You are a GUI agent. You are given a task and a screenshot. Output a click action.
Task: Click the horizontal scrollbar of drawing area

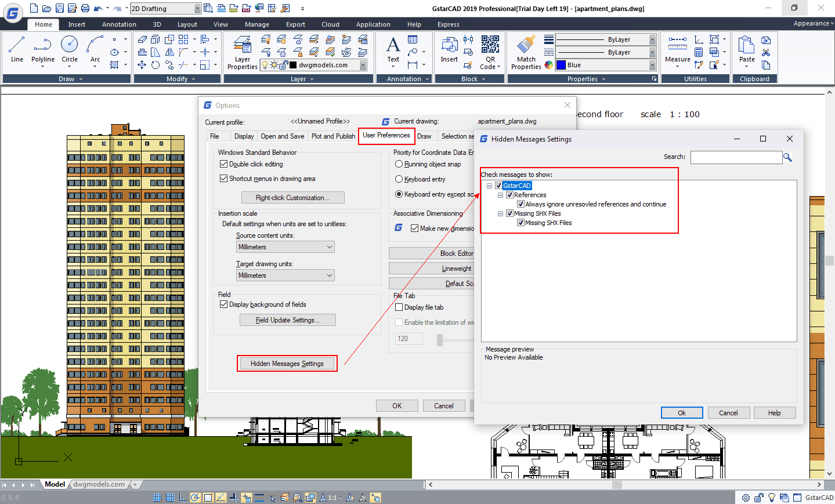(x=624, y=484)
